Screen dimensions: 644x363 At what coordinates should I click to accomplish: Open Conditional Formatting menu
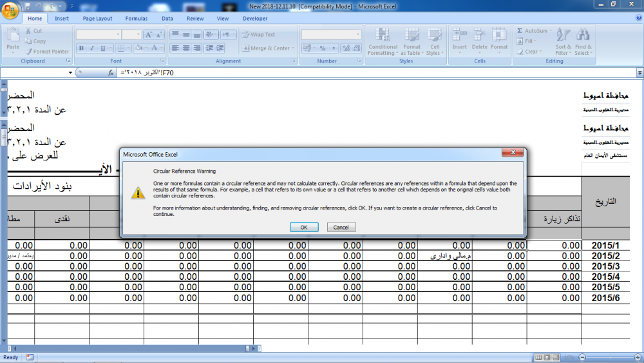[383, 41]
